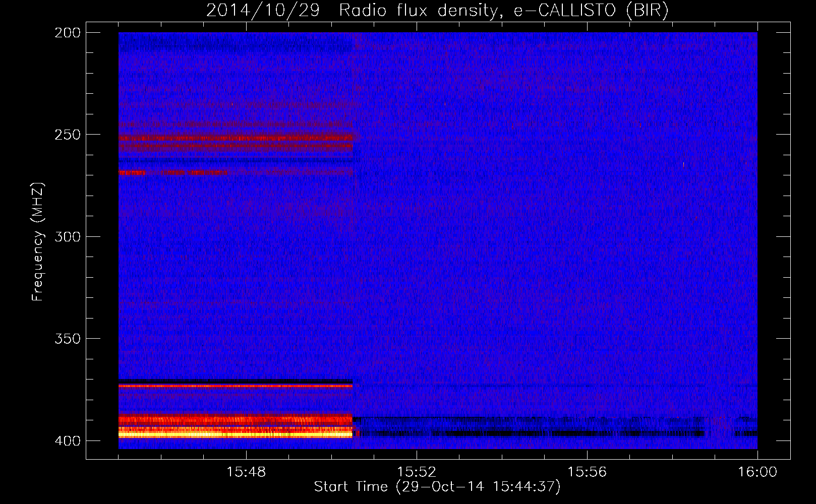Click the 15:52 time tick label

[417, 472]
